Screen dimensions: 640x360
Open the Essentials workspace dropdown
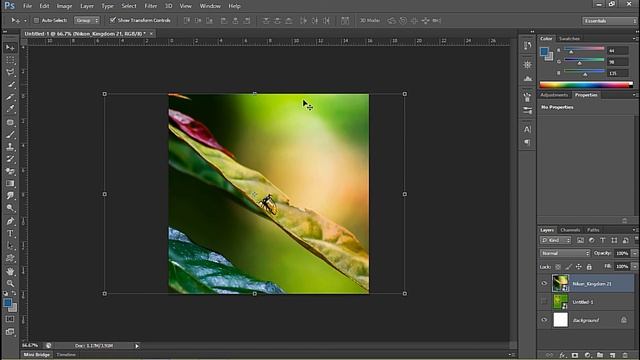point(609,21)
